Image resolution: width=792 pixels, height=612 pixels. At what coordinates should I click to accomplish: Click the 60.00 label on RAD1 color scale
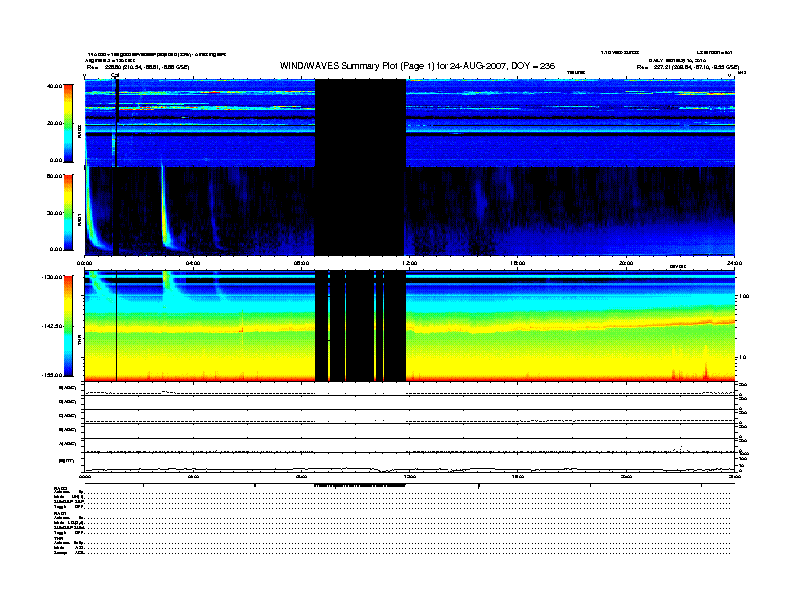pos(54,176)
